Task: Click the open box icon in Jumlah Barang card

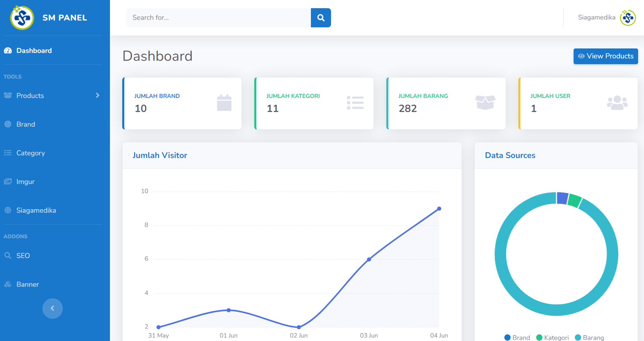Action: 485,102
